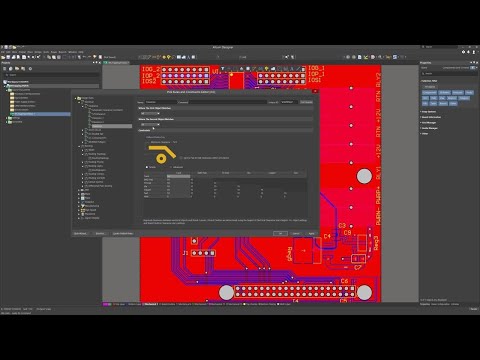Click the All objects button in Selection Filter

[430, 87]
